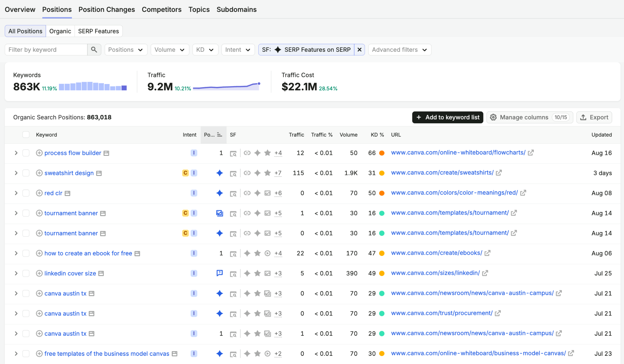
Task: Open the Advanced filters dropdown
Action: point(400,50)
